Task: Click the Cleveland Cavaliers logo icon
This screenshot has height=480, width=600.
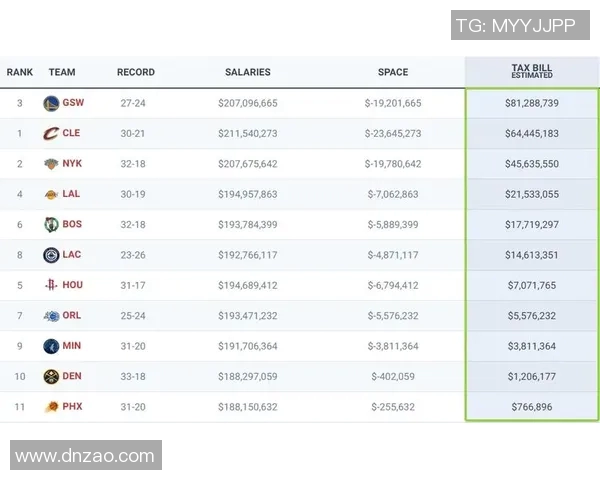Action: 51,133
